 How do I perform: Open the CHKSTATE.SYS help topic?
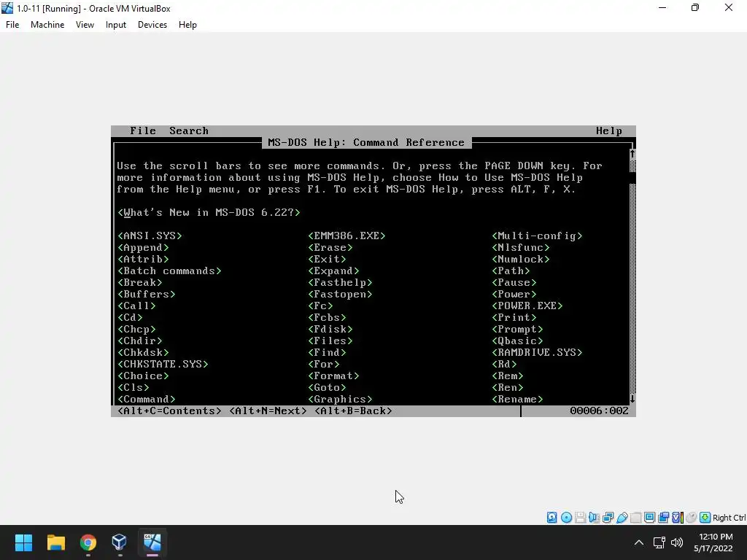pos(163,365)
